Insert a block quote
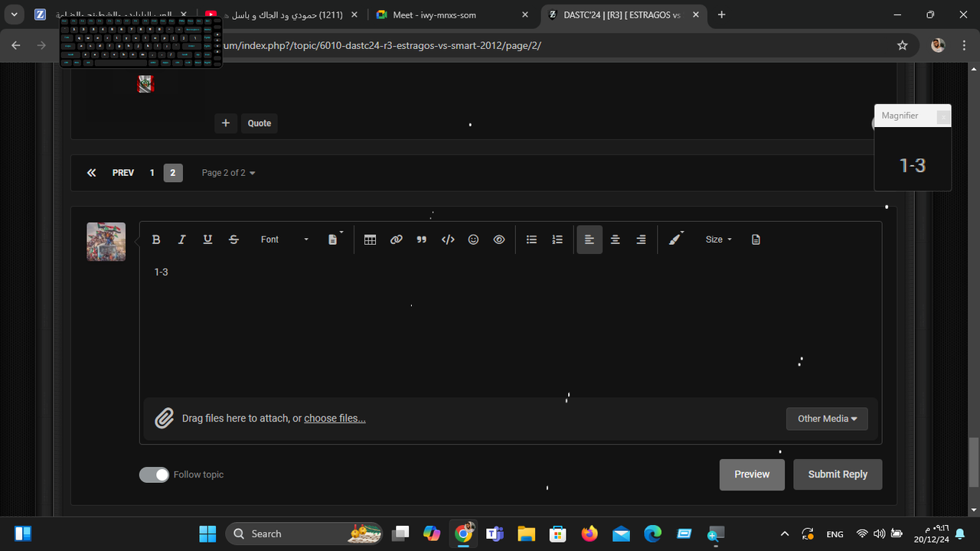980x551 pixels. (x=421, y=240)
